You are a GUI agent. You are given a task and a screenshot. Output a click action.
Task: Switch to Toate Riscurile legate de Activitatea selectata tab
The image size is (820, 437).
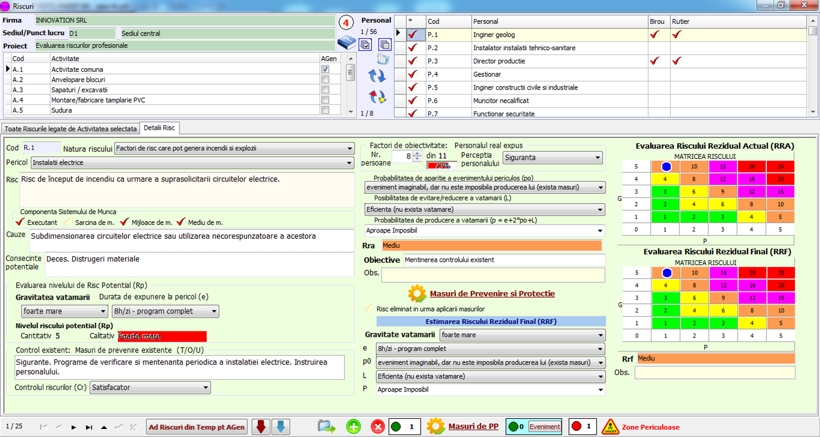(x=71, y=129)
